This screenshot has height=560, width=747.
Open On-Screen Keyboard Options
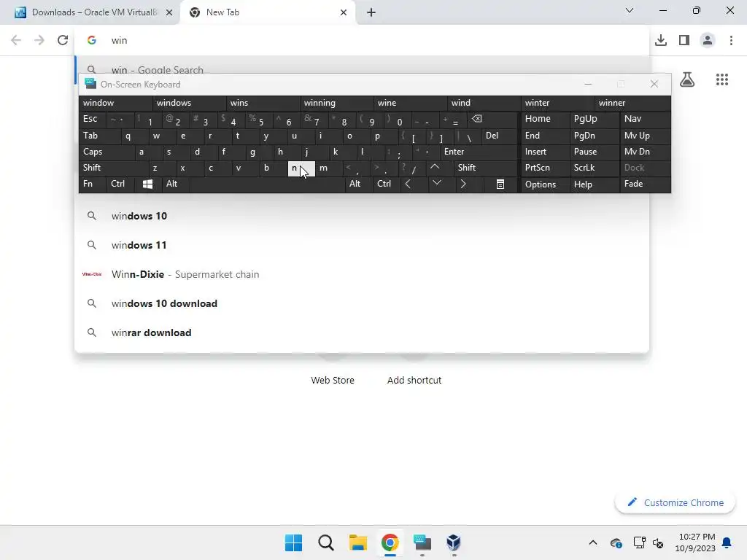click(x=544, y=184)
